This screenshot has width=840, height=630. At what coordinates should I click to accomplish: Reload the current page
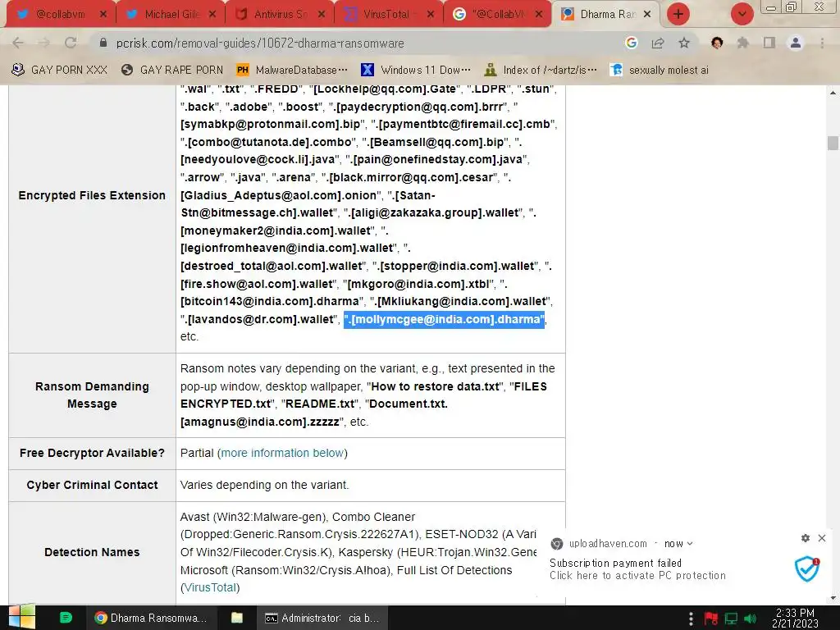pyautogui.click(x=71, y=43)
